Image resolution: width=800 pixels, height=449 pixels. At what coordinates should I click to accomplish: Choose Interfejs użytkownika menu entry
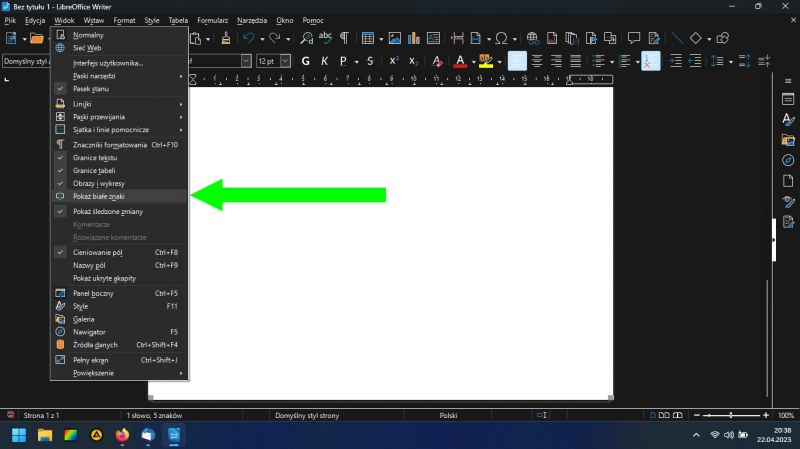point(119,63)
